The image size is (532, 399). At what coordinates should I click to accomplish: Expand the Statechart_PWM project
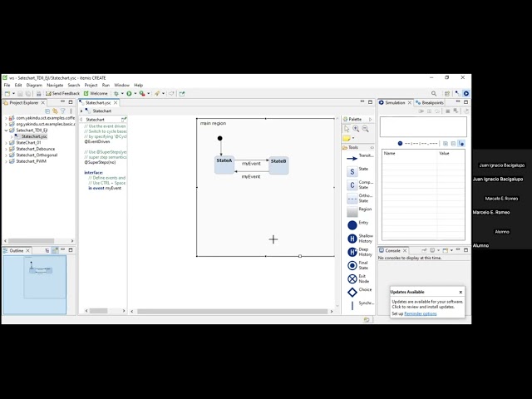pos(6,161)
